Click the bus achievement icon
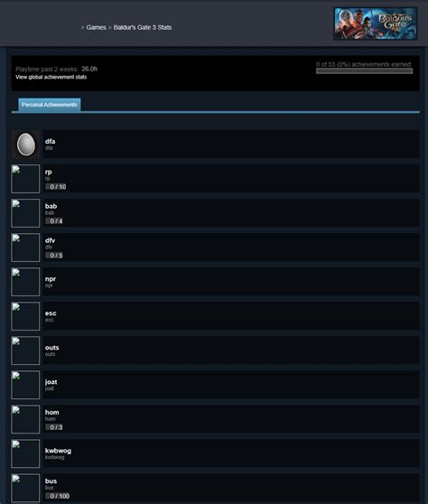The height and width of the screenshot is (504, 428). 25,488
